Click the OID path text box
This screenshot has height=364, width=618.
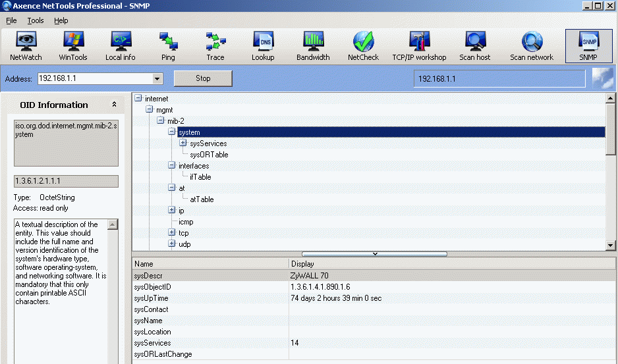click(66, 143)
